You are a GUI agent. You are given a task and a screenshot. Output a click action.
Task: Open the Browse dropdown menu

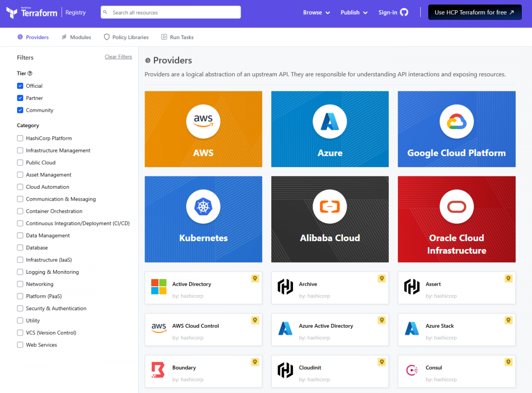(x=316, y=12)
